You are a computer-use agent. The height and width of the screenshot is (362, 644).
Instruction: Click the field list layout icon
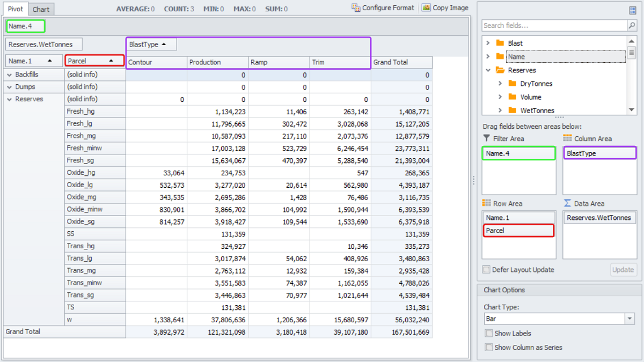pos(632,10)
